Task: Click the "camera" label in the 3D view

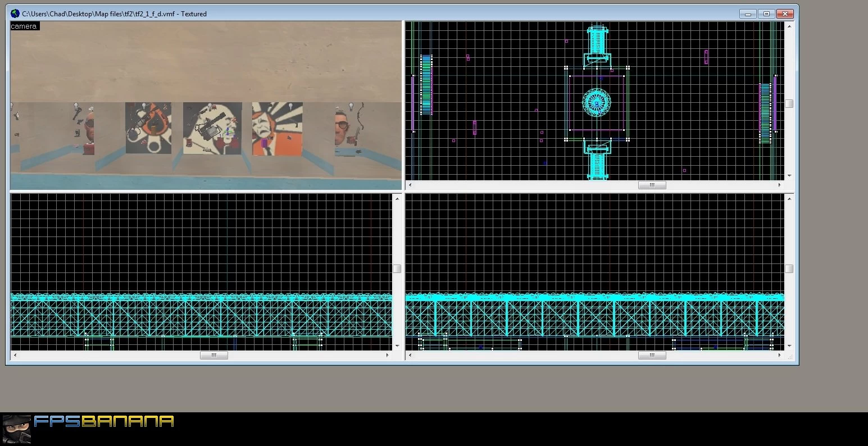Action: tap(25, 26)
